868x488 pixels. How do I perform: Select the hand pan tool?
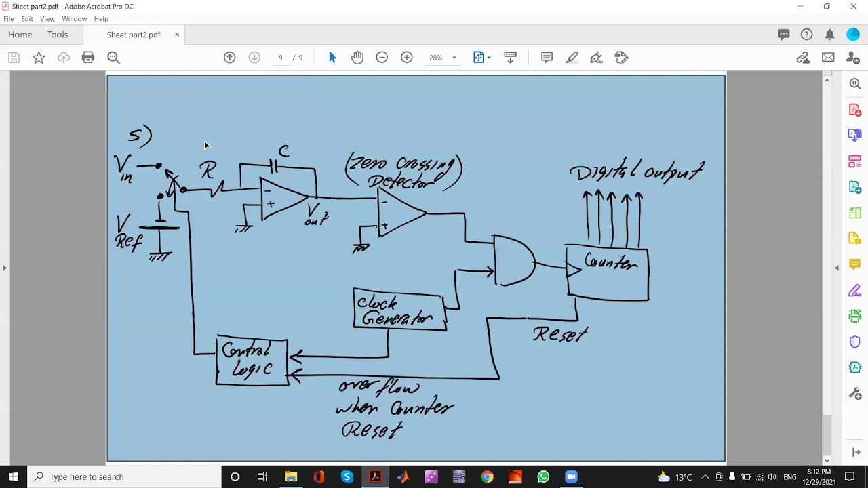(x=357, y=58)
